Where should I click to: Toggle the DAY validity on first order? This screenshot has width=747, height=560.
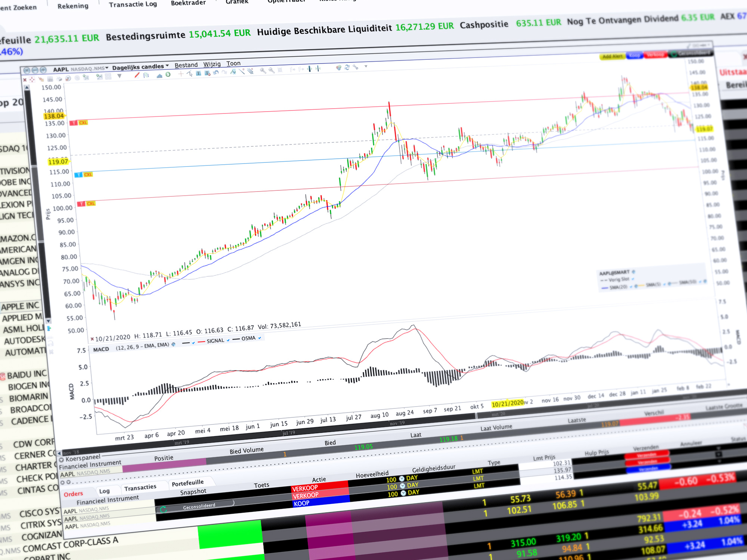(x=408, y=478)
